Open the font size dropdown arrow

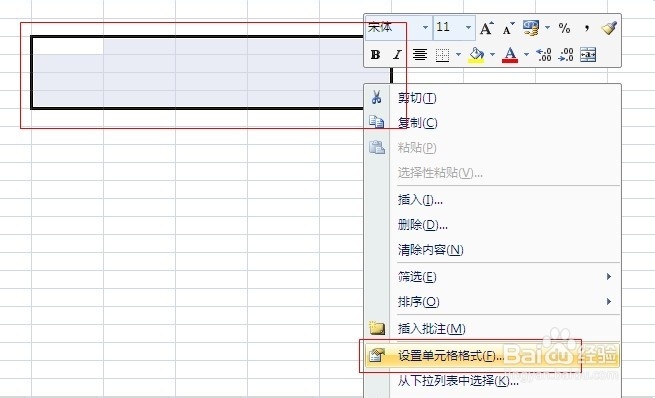coord(468,28)
